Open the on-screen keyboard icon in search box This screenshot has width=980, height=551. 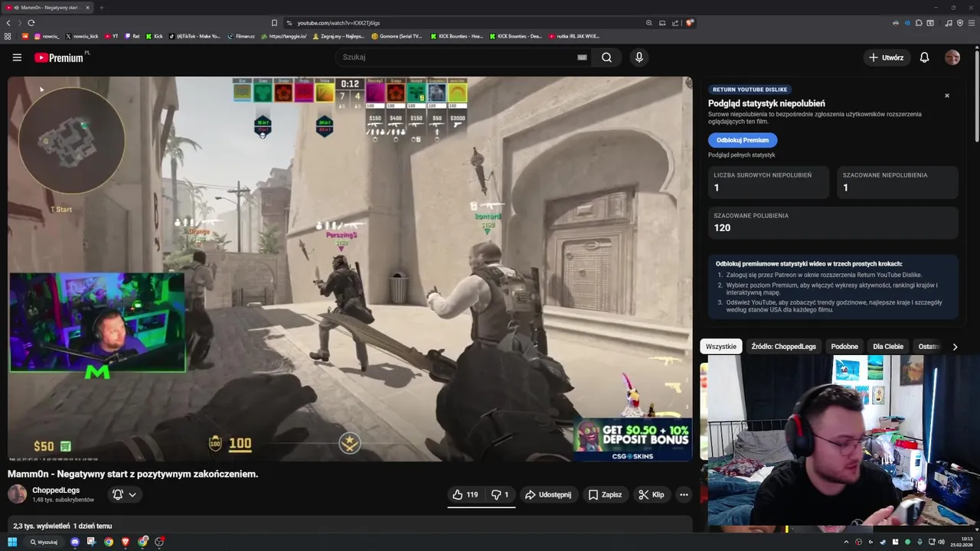pos(582,57)
